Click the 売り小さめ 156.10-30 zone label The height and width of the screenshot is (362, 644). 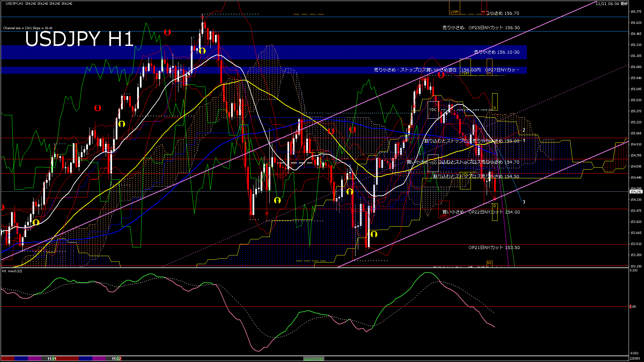(496, 52)
